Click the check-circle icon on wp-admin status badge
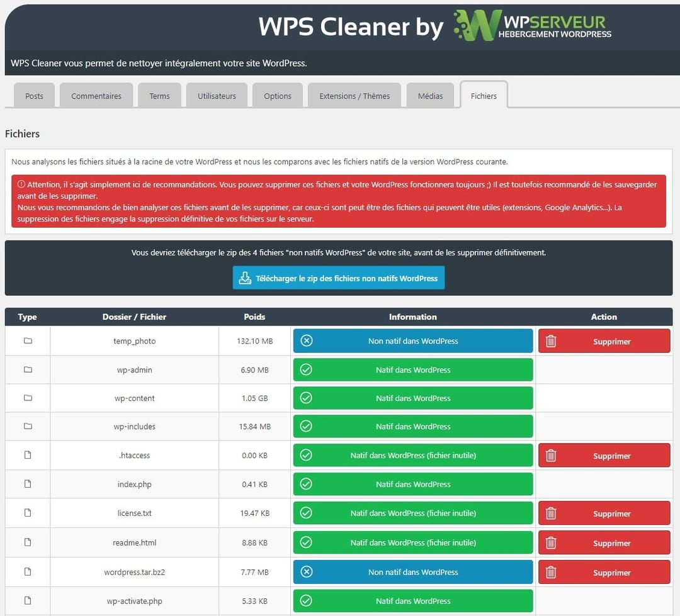 pyautogui.click(x=306, y=369)
